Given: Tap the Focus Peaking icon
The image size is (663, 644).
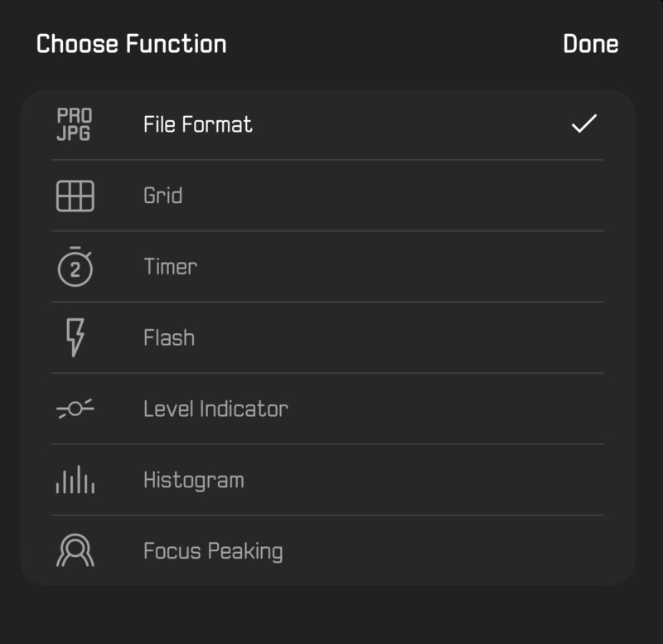Looking at the screenshot, I should (75, 550).
